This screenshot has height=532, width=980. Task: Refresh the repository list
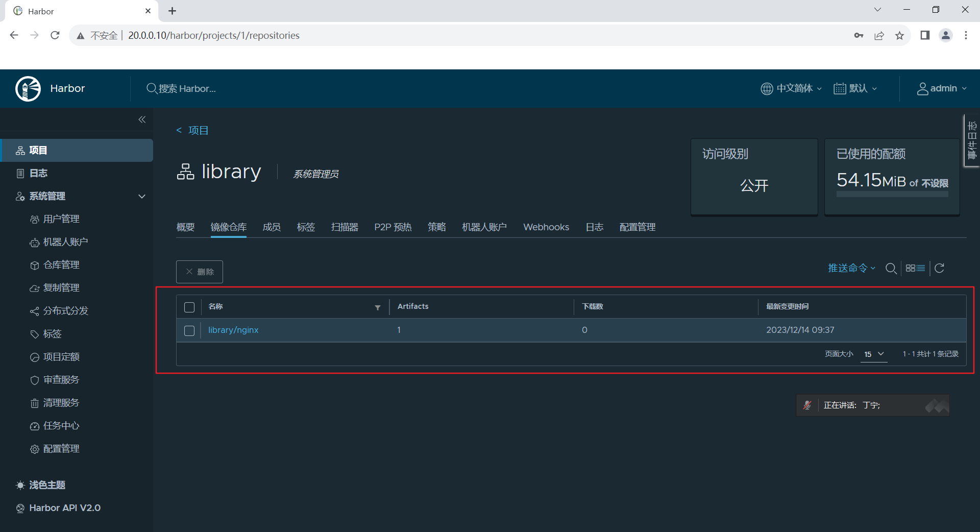pyautogui.click(x=939, y=268)
